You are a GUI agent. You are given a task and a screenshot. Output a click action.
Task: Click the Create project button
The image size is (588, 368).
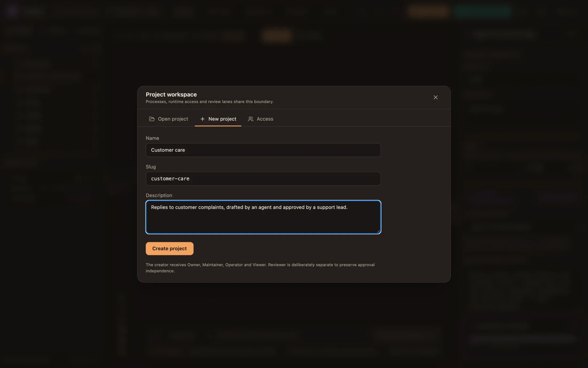(x=169, y=249)
